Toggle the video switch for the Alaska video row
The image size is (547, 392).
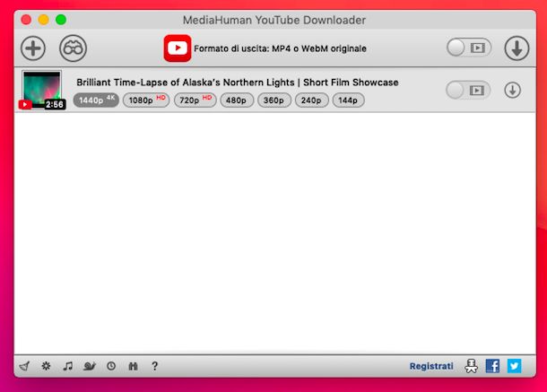tap(468, 91)
